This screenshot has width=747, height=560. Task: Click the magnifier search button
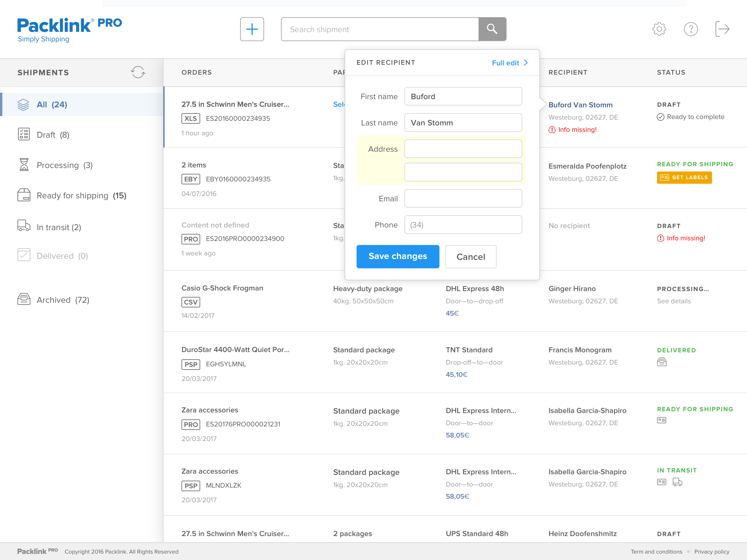click(x=492, y=29)
